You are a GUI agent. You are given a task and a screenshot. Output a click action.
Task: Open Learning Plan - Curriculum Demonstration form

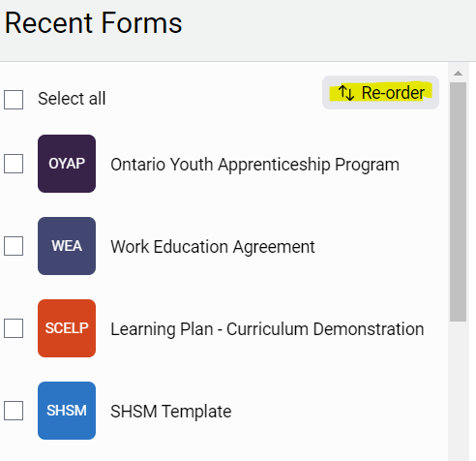coord(267,329)
